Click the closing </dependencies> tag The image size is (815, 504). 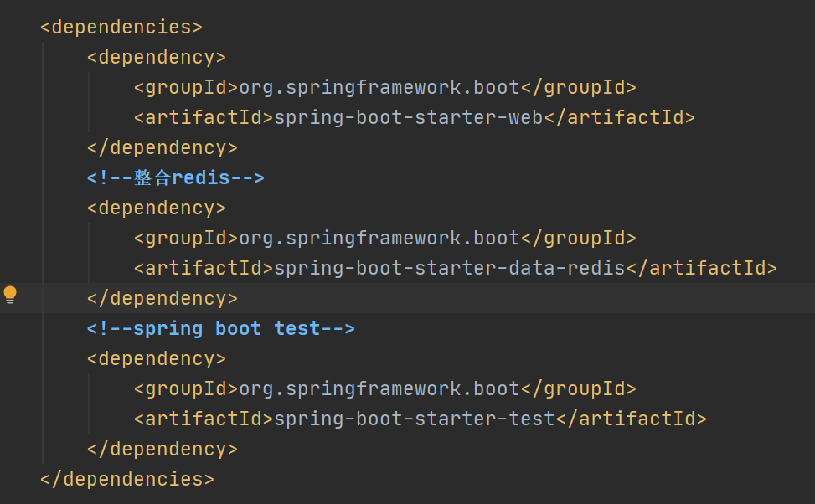[127, 479]
